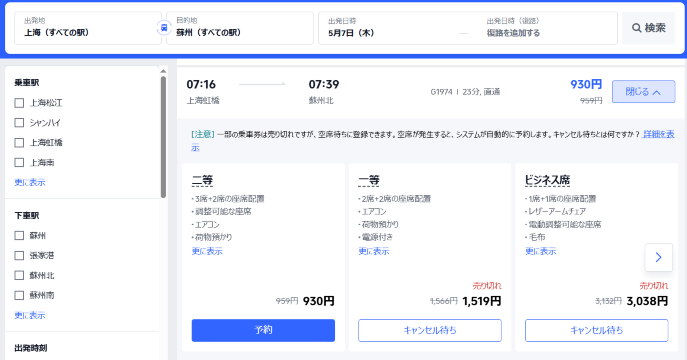Click the 乗車駅 filter heading
This screenshot has width=687, height=360.
pos(27,83)
